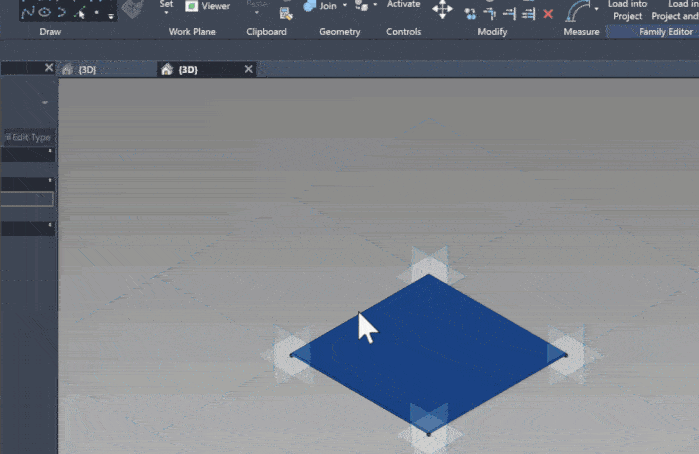Click the Match Type Properties brush icon
This screenshot has height=454, width=699.
tap(286, 14)
